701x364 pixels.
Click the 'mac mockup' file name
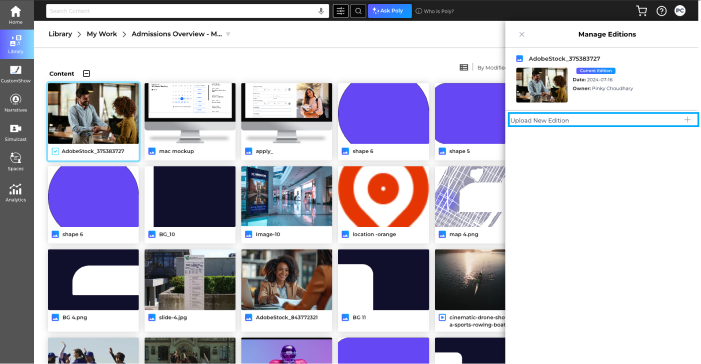tap(177, 151)
